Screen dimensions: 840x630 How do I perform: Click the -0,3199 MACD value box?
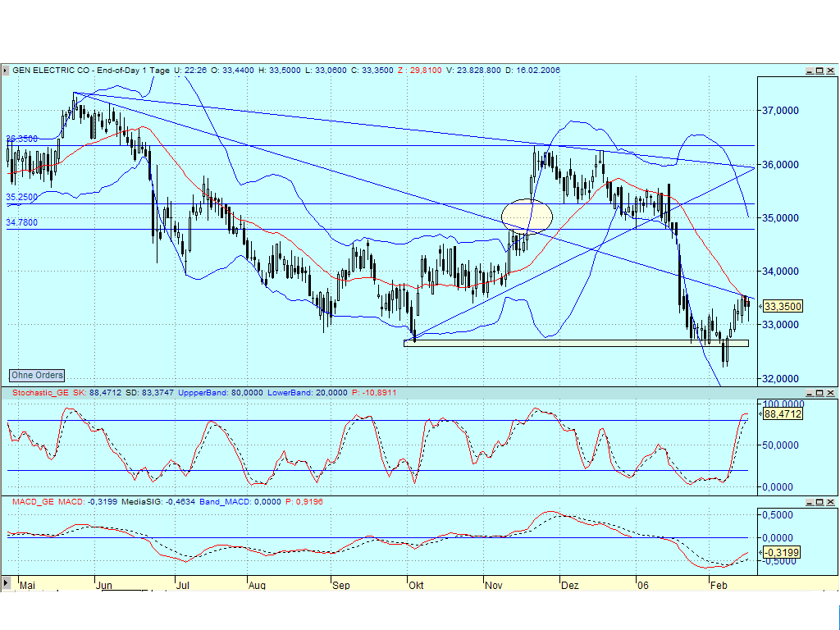779,553
